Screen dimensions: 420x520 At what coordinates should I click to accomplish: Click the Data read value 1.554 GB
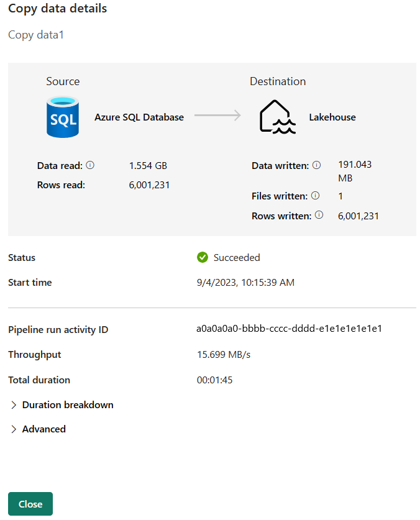point(148,165)
